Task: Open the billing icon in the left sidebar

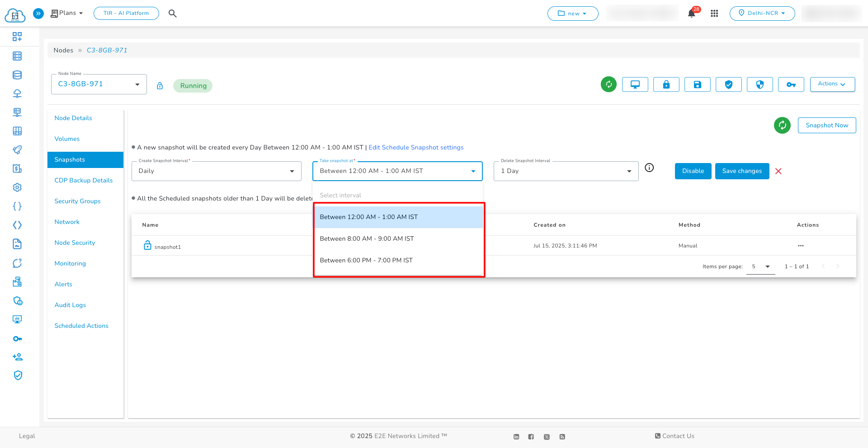Action: click(17, 168)
